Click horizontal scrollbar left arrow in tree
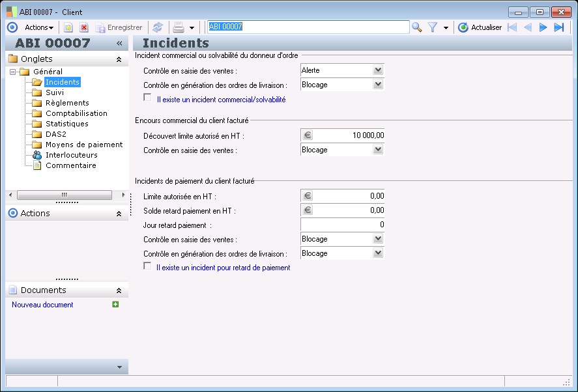Screen dimensions: 578x392 point(10,195)
